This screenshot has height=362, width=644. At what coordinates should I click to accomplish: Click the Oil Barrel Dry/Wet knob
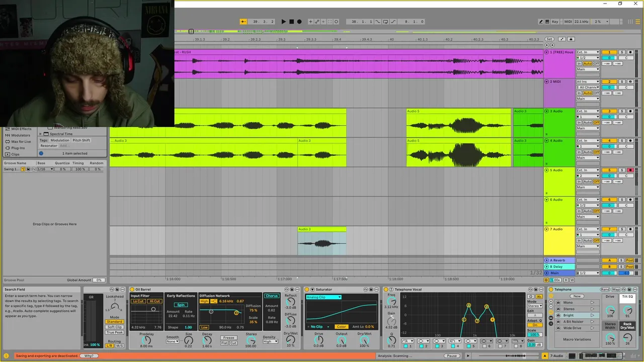(291, 340)
